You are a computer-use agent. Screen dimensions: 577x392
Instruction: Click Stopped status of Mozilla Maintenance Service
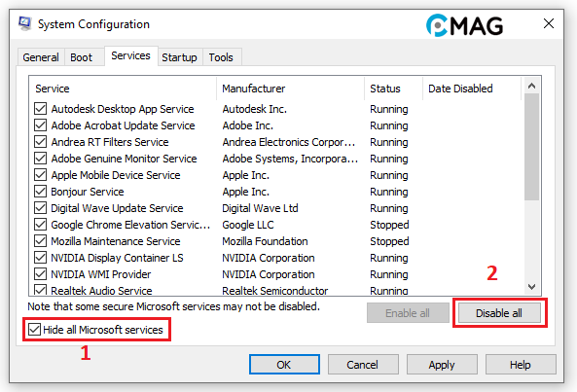pos(389,241)
